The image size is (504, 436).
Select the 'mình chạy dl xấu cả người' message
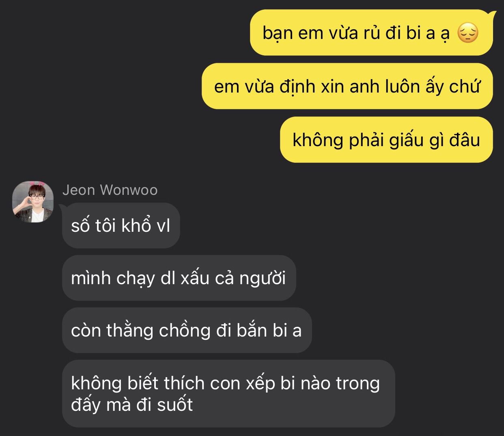pyautogui.click(x=179, y=278)
